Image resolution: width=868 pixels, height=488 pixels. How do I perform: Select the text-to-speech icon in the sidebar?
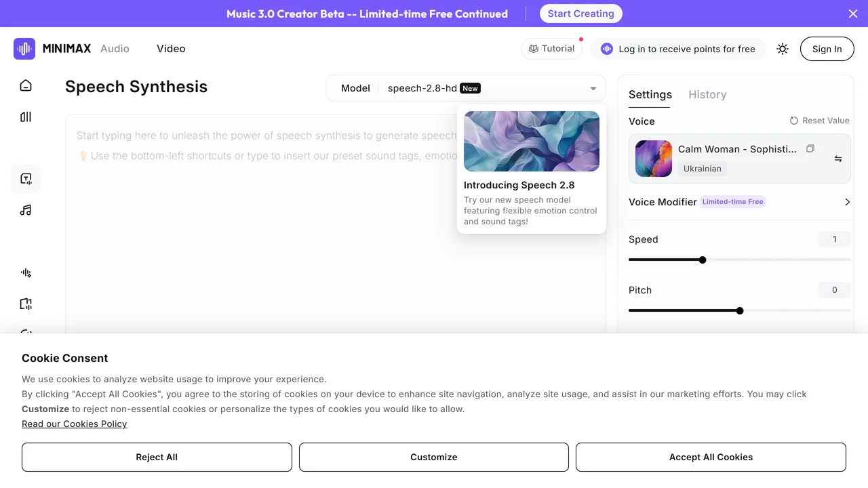click(x=26, y=179)
